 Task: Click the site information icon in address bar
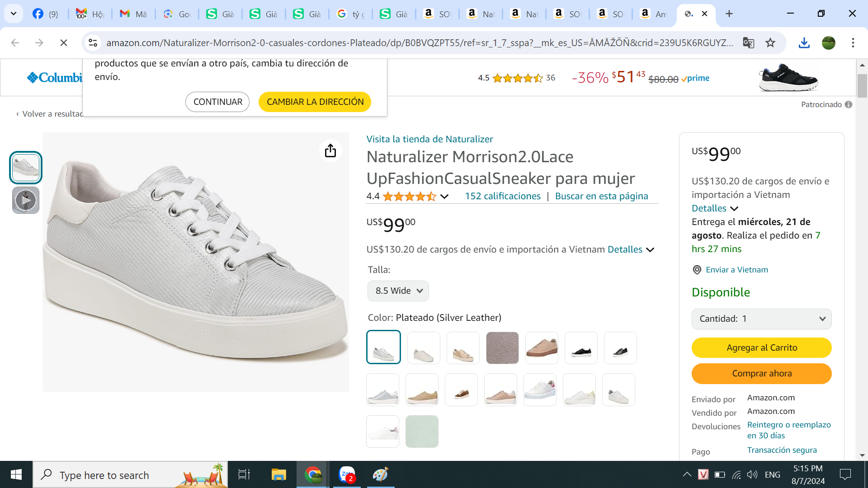tap(93, 43)
